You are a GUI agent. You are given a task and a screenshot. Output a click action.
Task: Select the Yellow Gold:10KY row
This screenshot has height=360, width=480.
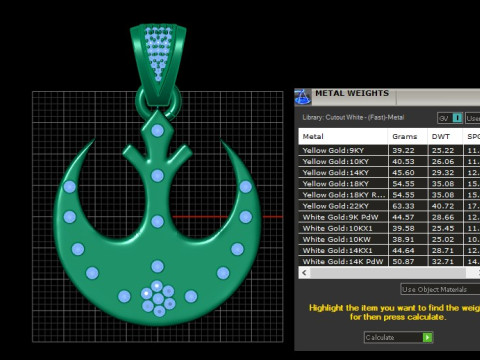(x=389, y=161)
